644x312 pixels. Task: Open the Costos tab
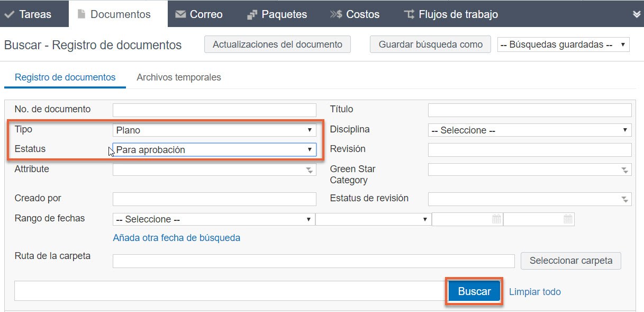coord(355,14)
